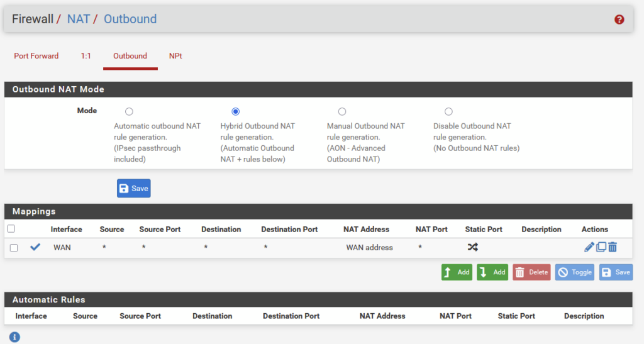644x344 pixels.
Task: Select Disable Outbound NAT option
Action: [x=448, y=112]
